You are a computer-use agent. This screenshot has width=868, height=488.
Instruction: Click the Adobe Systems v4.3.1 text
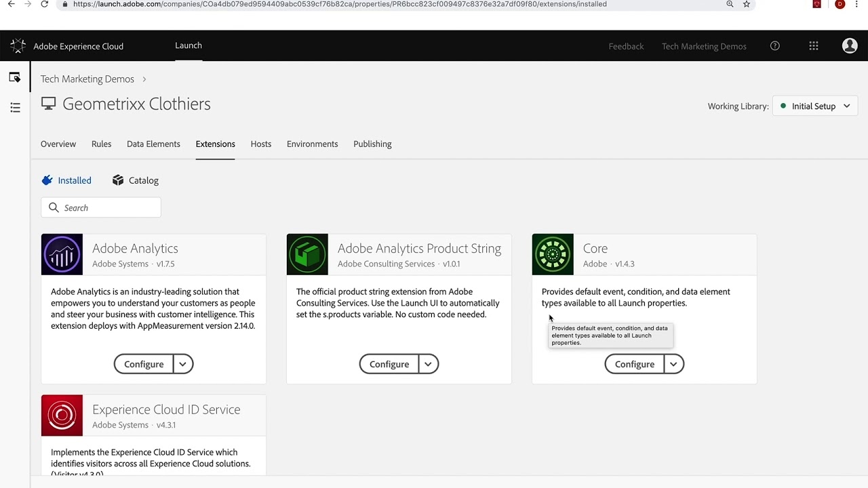(x=134, y=425)
